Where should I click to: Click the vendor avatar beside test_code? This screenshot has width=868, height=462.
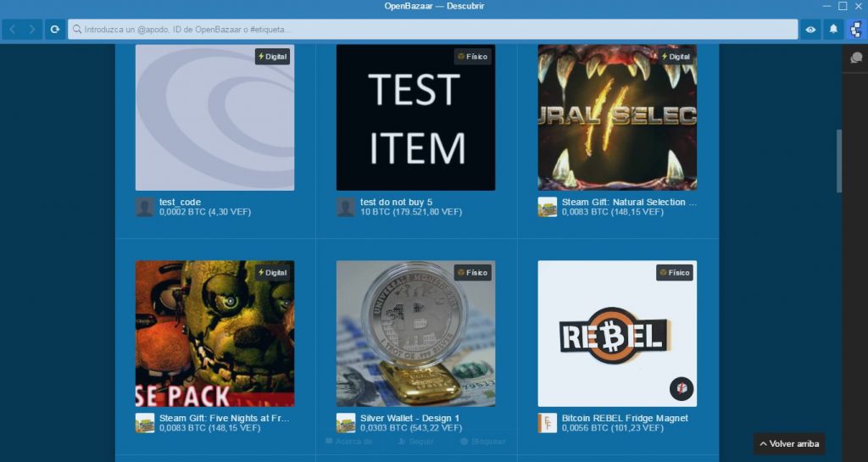pos(145,207)
